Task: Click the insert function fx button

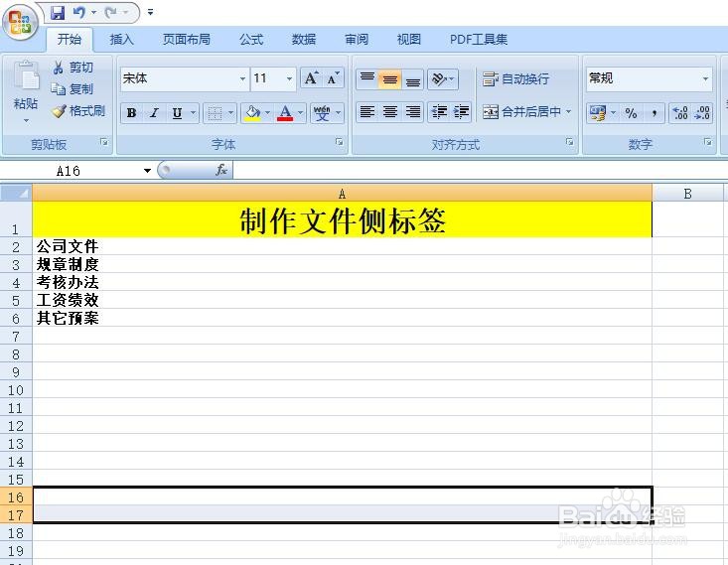Action: click(x=221, y=170)
